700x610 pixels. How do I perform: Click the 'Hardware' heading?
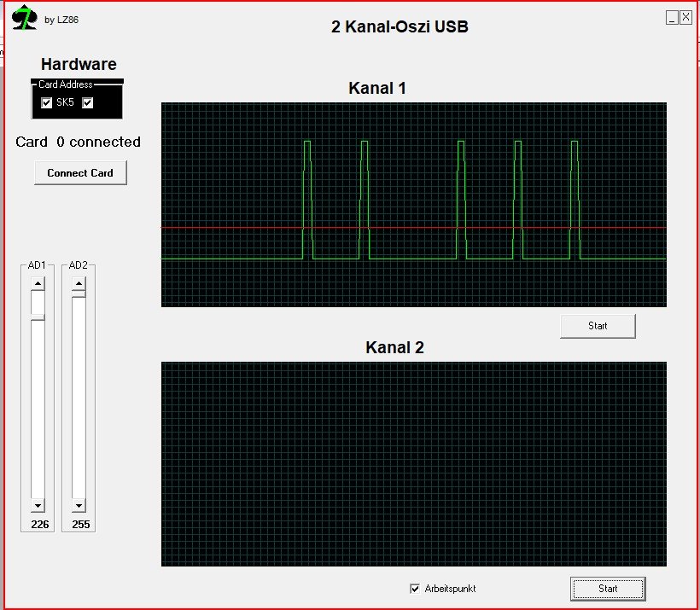pos(79,64)
